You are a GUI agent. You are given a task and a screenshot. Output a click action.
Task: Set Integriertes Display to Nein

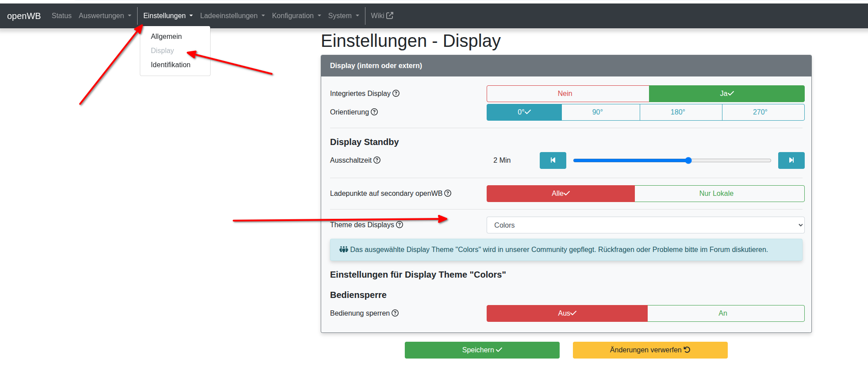point(568,94)
